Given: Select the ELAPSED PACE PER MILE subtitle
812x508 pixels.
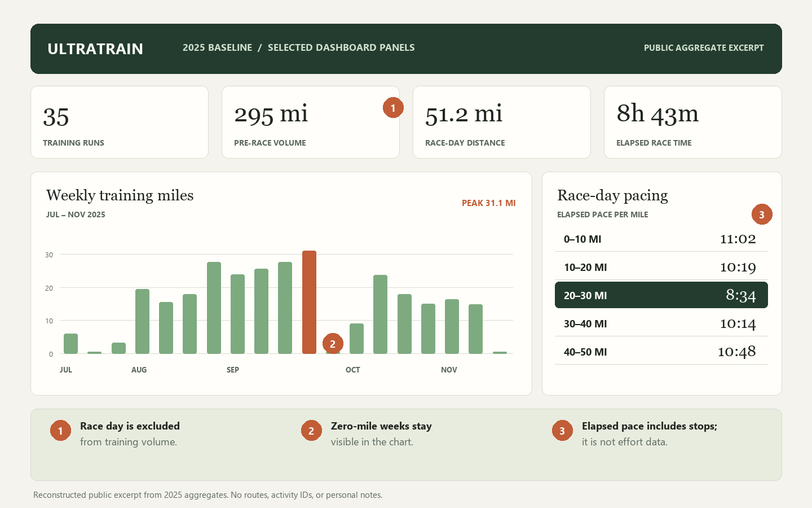Looking at the screenshot, I should click(603, 214).
